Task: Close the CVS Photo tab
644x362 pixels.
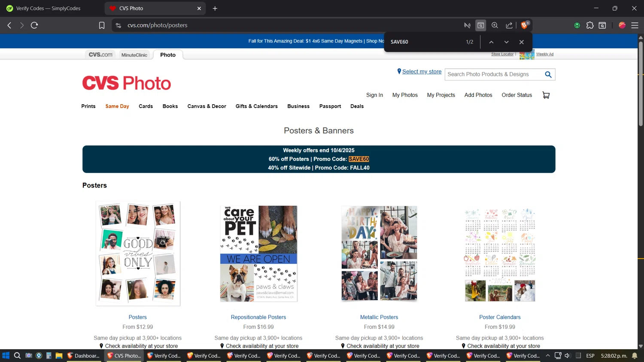Action: pos(199,8)
